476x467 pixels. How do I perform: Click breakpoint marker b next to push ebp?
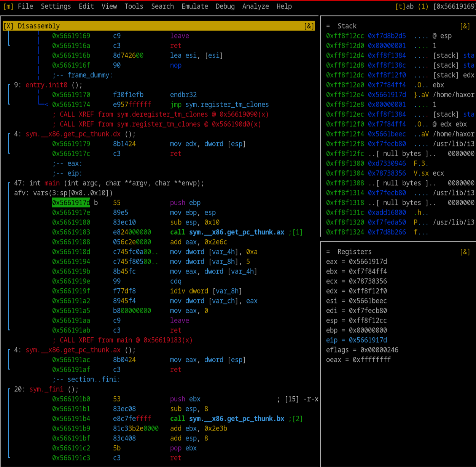tap(96, 203)
